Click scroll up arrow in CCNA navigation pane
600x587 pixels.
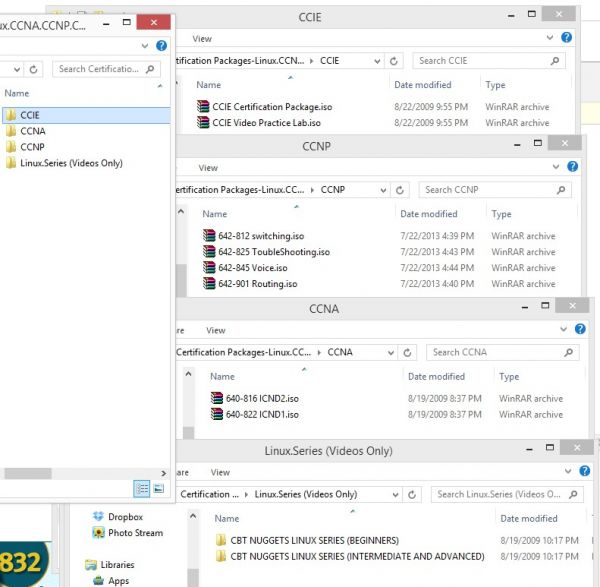pos(188,374)
